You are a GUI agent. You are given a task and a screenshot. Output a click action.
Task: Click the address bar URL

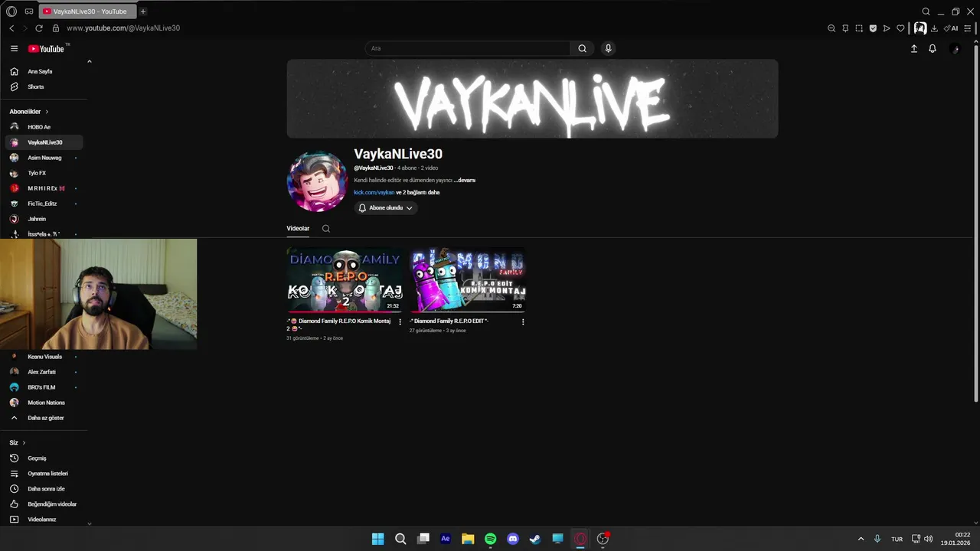[x=123, y=28]
